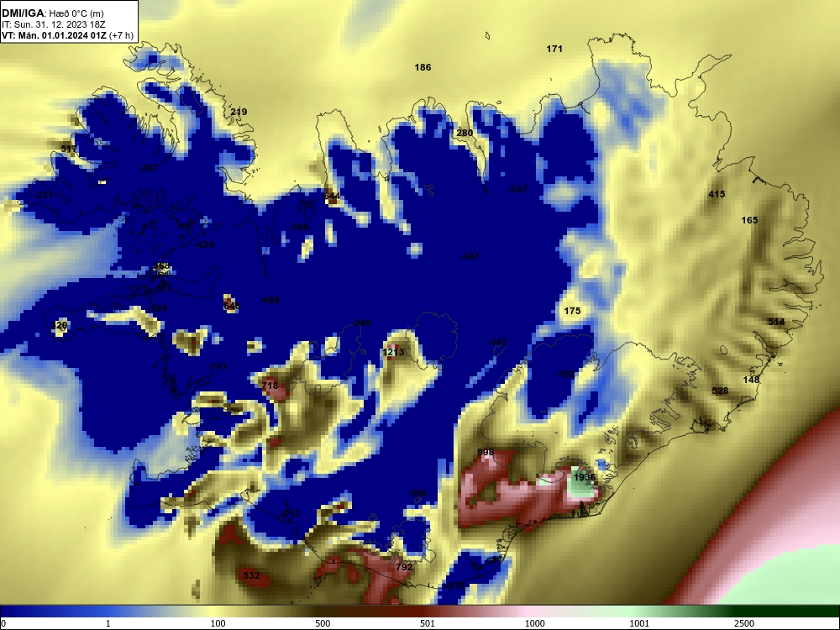Click the map value 1213
Screen dimensions: 840x630
(x=393, y=352)
